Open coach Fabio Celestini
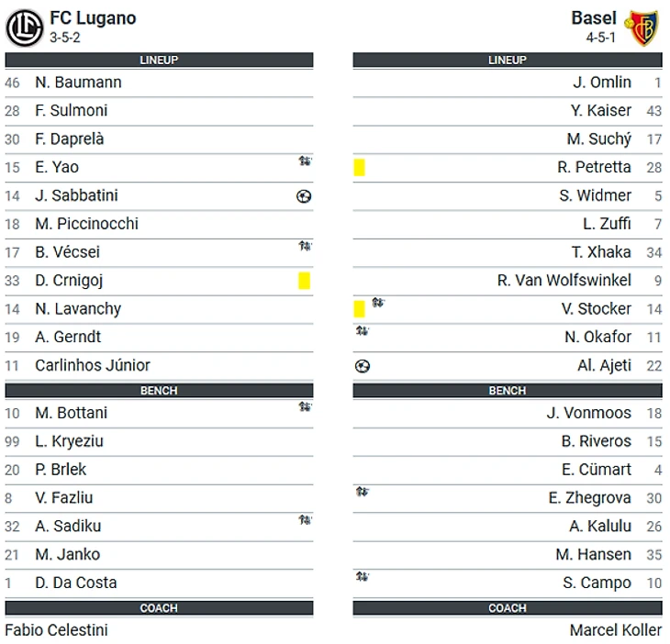670x644 pixels. click(56, 630)
